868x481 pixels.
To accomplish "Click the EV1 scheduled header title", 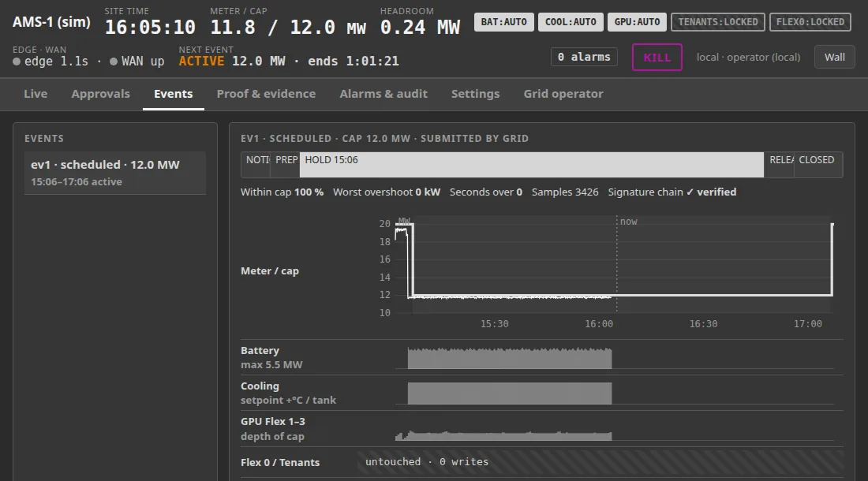I will (x=385, y=139).
